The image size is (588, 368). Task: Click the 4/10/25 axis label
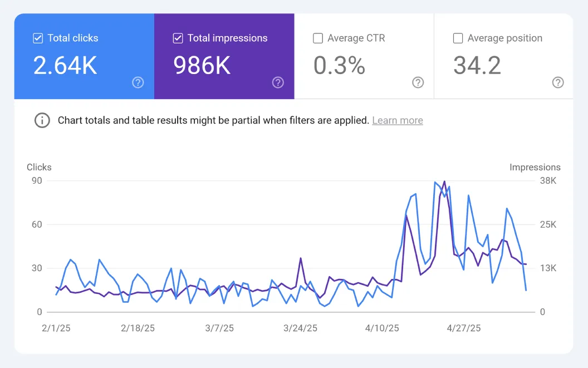381,328
